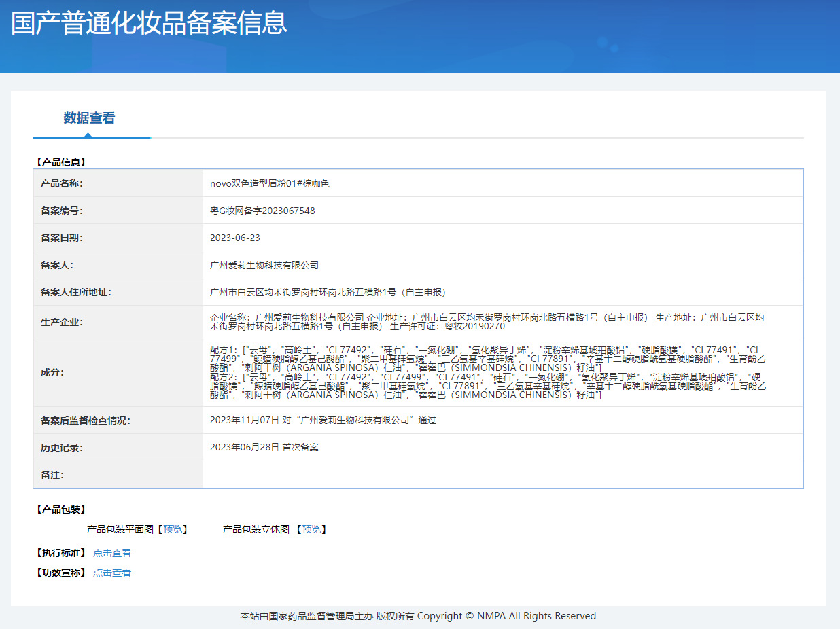This screenshot has width=840, height=629.
Task: Open 功效宣称 点击查看 link
Action: click(x=112, y=573)
